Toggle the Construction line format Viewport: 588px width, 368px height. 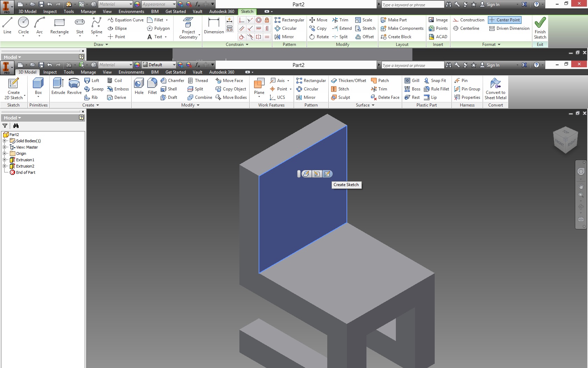coord(469,20)
